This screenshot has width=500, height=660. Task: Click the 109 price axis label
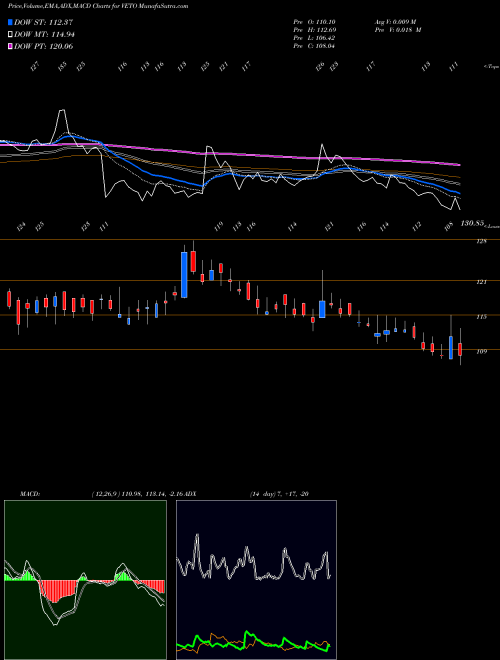click(x=482, y=351)
